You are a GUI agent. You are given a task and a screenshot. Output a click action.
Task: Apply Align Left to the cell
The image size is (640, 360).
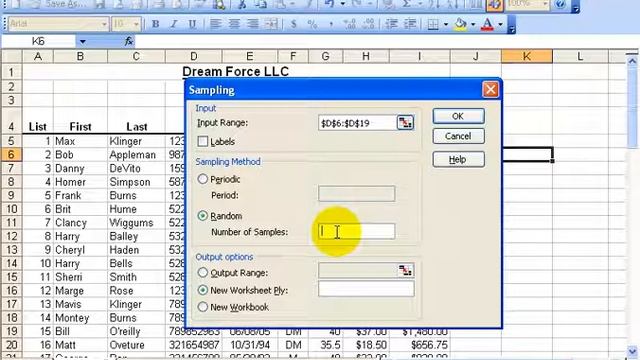216,24
